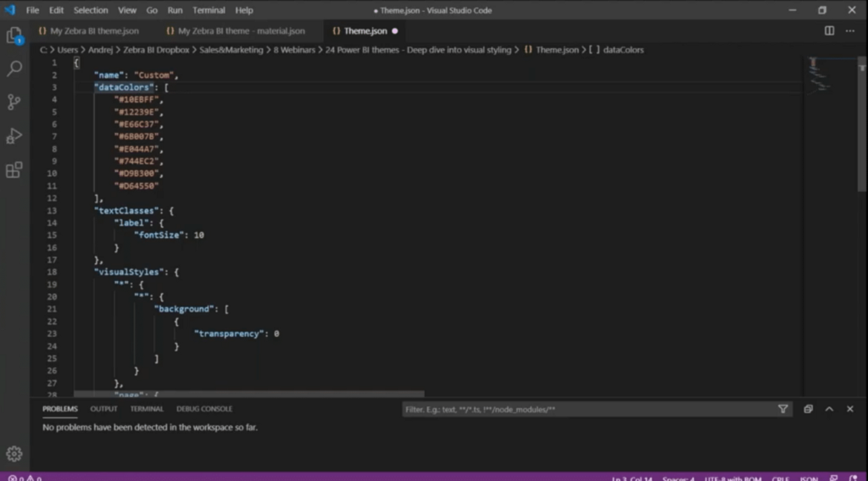
Task: Open the Extensions view
Action: [14, 170]
